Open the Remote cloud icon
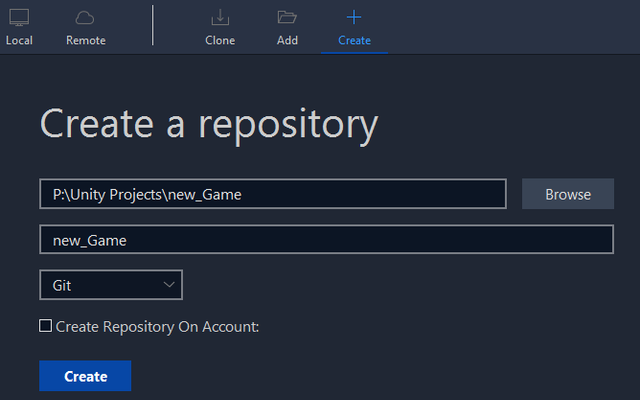 click(85, 18)
